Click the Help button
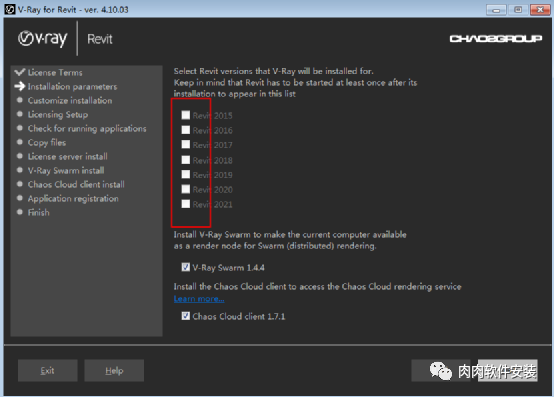Viewport: 554px width, 397px height. 114,371
